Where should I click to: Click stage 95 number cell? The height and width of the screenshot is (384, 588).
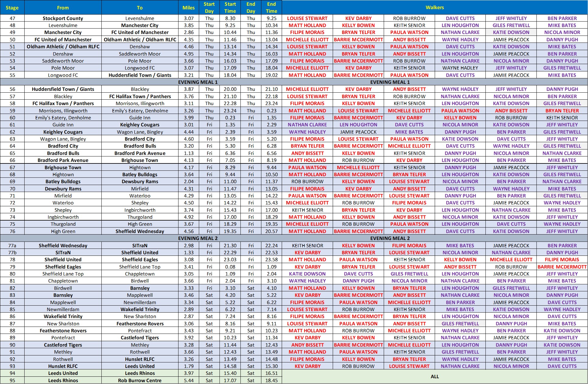[12, 380]
